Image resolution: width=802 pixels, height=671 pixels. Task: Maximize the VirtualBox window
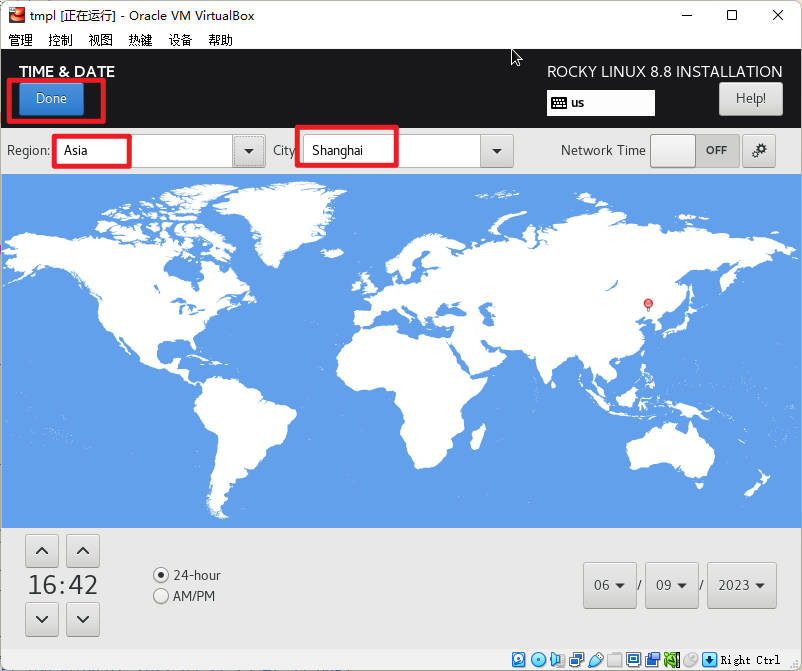pyautogui.click(x=732, y=15)
